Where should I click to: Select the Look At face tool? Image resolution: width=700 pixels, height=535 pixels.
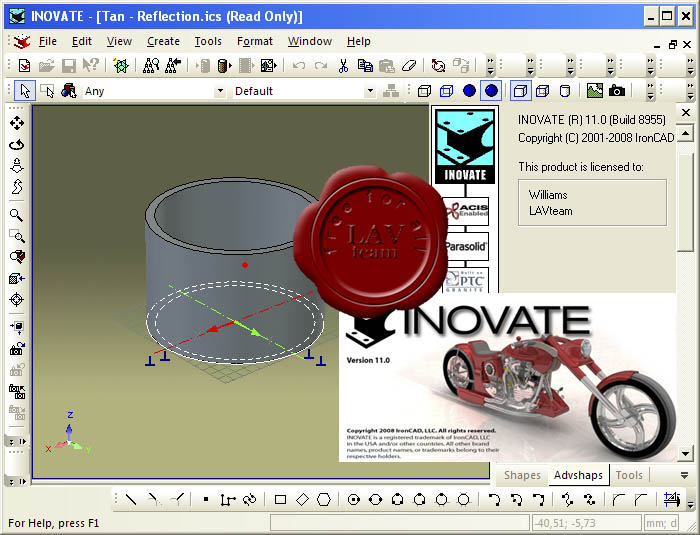[17, 257]
